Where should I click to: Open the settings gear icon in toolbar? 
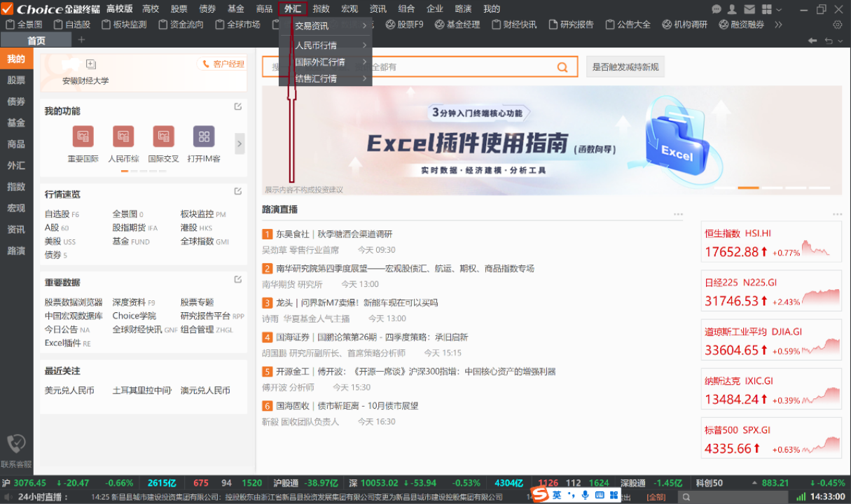(837, 24)
